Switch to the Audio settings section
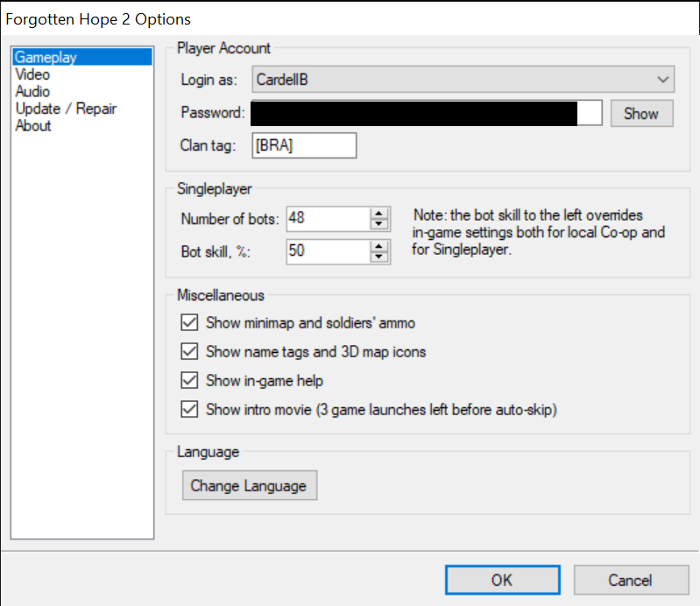 [32, 92]
